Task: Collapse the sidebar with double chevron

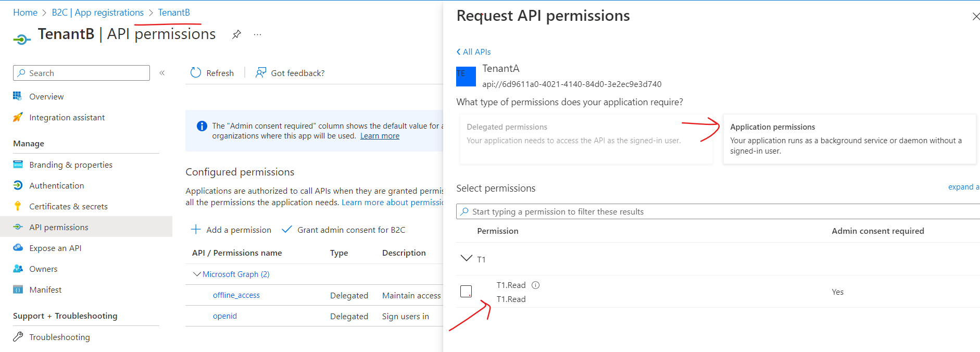Action: 162,73
